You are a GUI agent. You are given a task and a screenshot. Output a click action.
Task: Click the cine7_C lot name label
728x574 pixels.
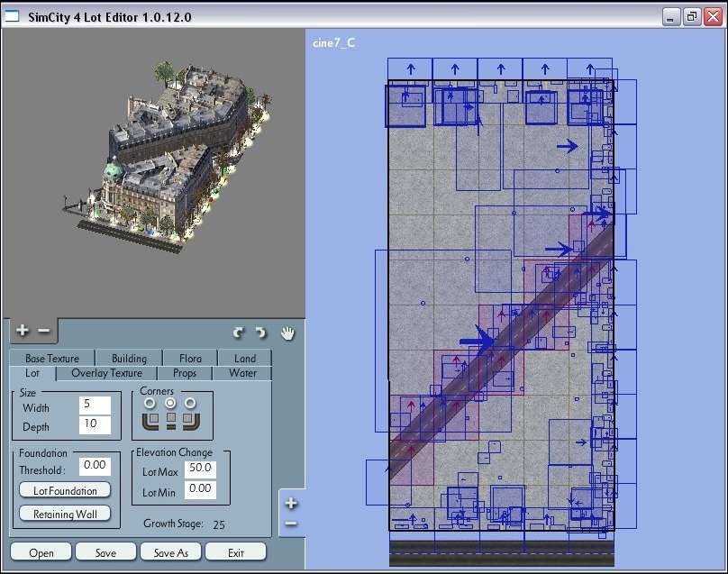(x=334, y=42)
